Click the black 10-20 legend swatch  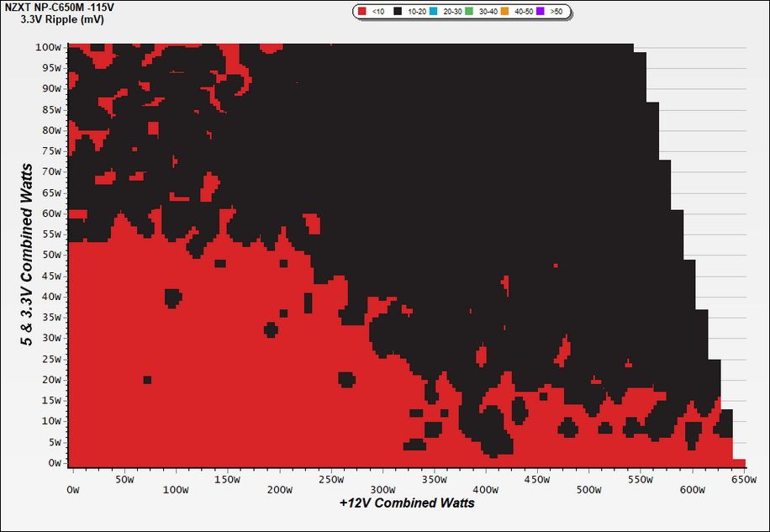tap(398, 11)
